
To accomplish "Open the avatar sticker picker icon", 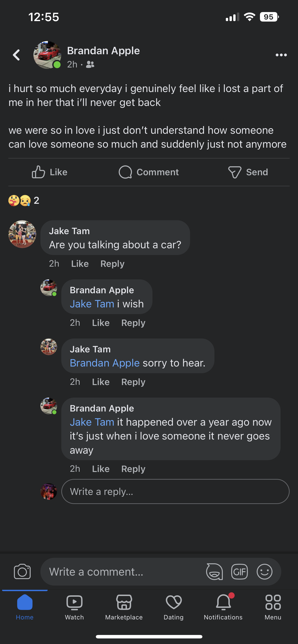I will click(214, 571).
